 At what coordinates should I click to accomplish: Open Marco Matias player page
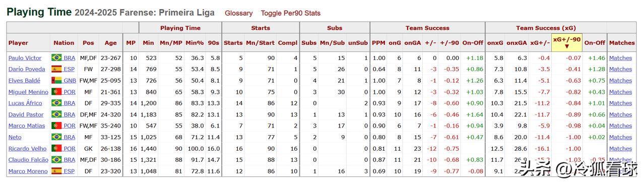click(x=27, y=126)
